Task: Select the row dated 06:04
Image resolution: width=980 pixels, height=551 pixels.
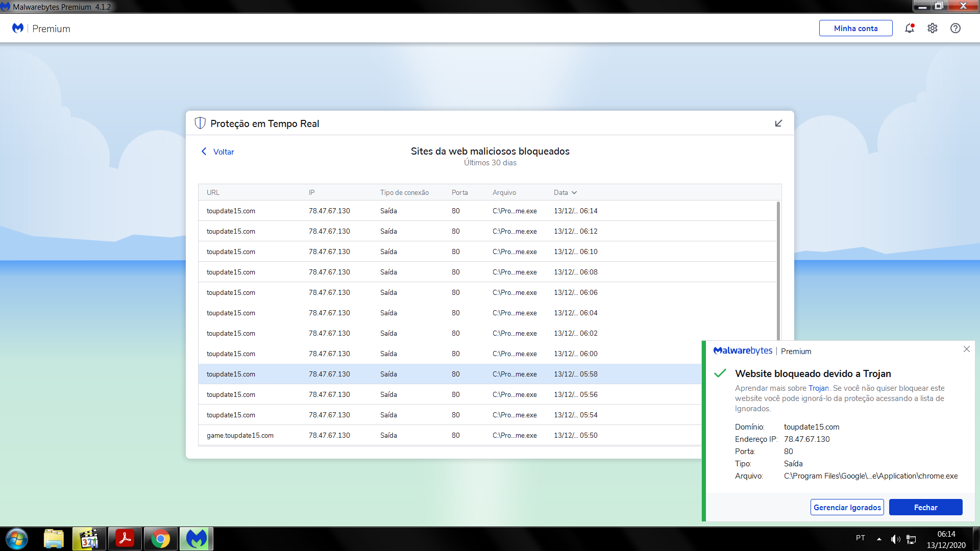Action: (487, 313)
